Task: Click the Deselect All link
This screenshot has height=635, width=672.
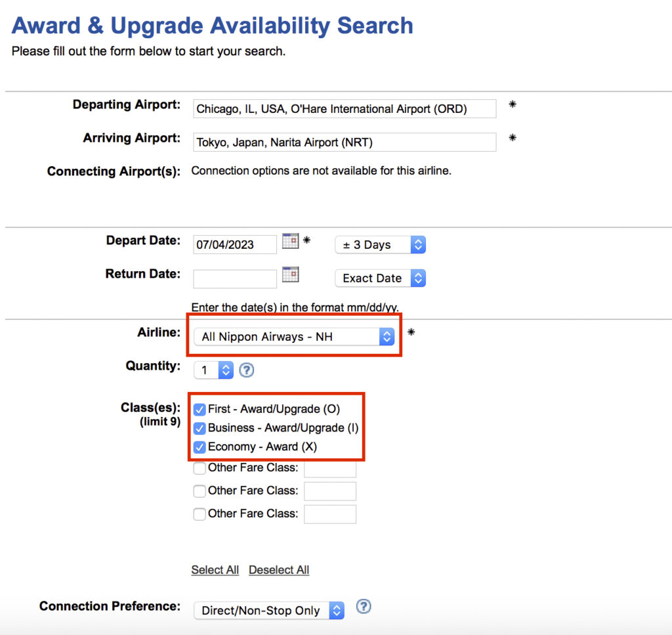Action: 279,570
